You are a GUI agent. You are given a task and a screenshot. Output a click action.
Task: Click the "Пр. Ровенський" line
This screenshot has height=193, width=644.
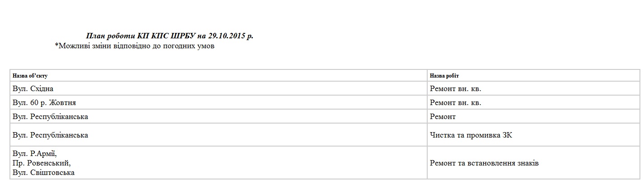pos(42,163)
